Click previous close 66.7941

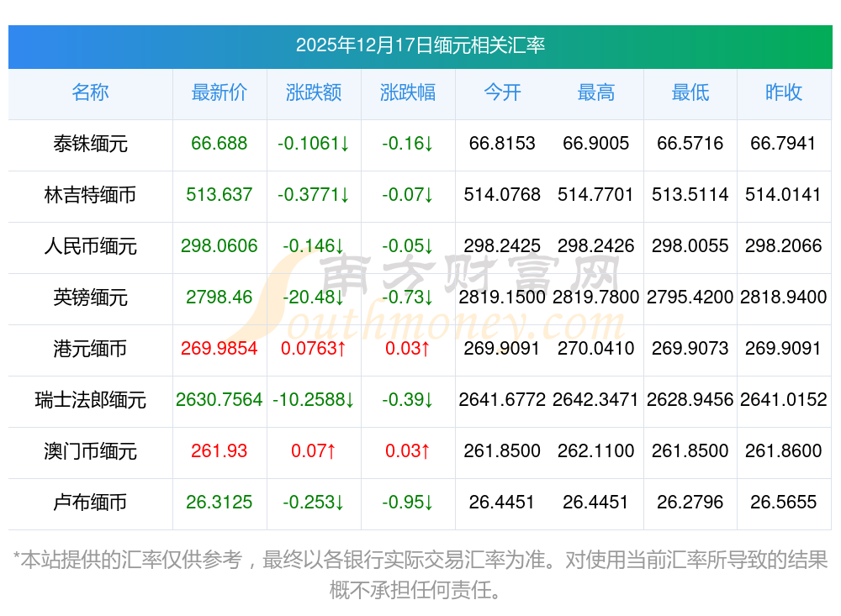(784, 143)
